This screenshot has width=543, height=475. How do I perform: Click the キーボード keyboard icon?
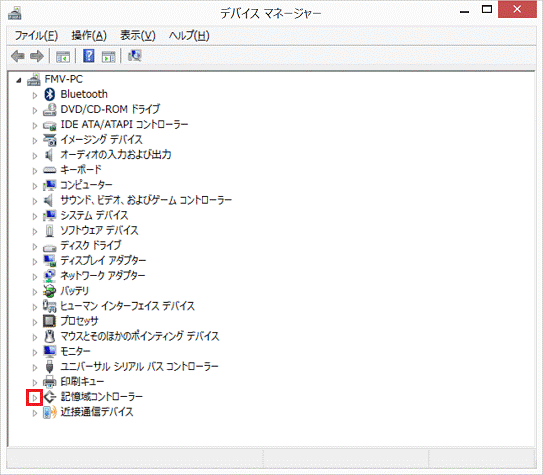click(x=50, y=170)
